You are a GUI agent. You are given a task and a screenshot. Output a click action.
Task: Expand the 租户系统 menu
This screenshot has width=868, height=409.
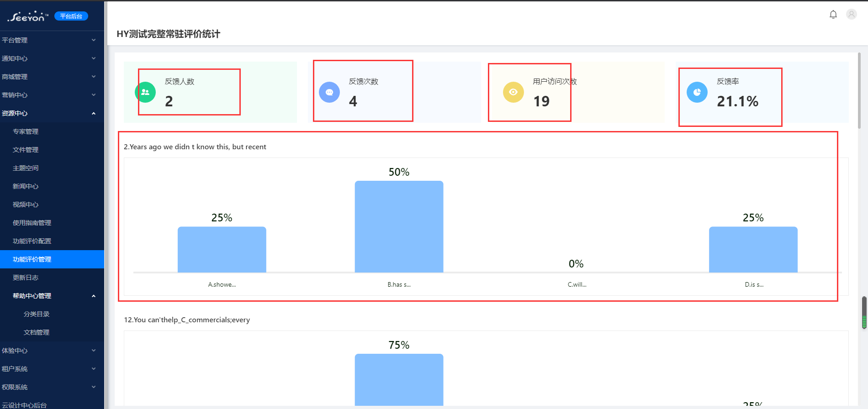(x=52, y=369)
